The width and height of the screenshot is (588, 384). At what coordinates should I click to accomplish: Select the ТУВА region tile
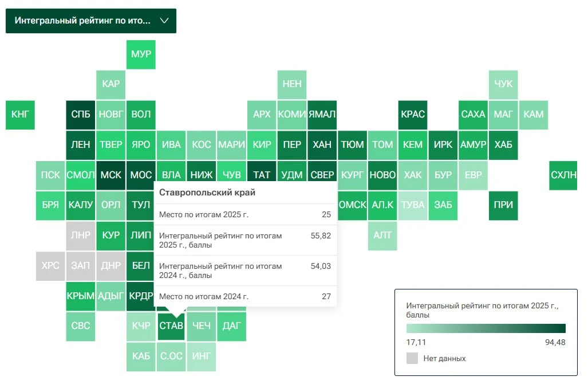[x=412, y=206]
